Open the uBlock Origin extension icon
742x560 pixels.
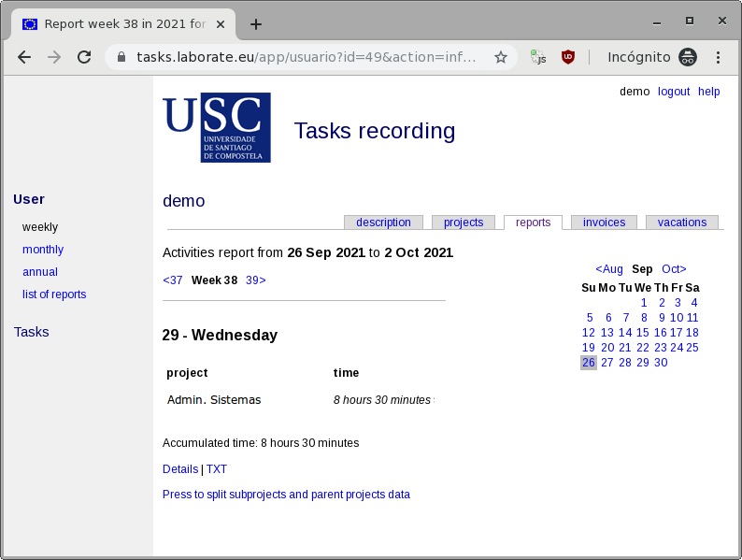[x=567, y=57]
